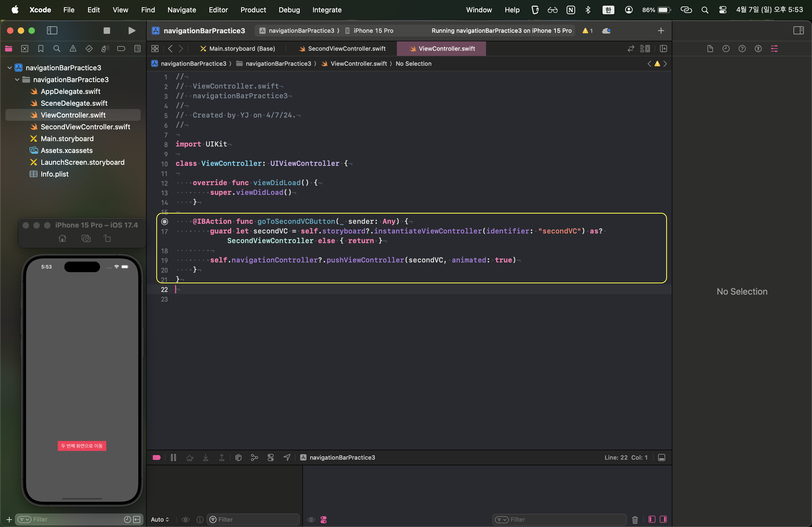Image resolution: width=812 pixels, height=527 pixels.
Task: Hide the inspector panel on right
Action: [x=798, y=31]
